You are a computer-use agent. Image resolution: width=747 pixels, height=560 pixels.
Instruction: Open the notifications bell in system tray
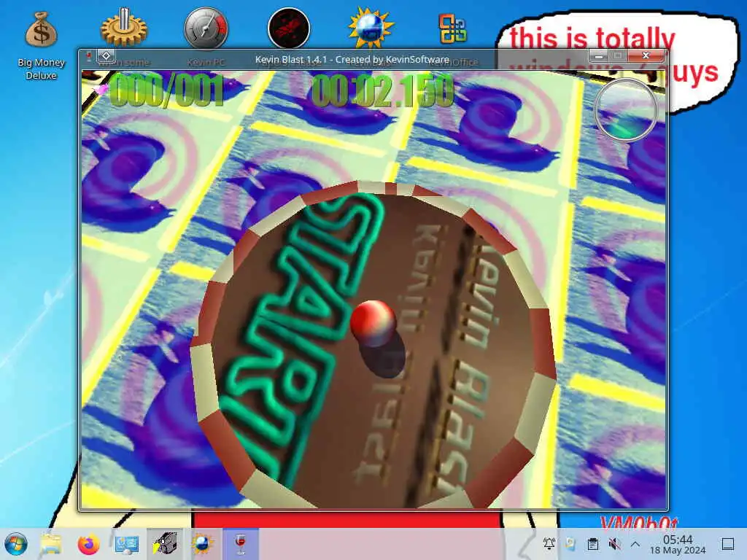(549, 543)
